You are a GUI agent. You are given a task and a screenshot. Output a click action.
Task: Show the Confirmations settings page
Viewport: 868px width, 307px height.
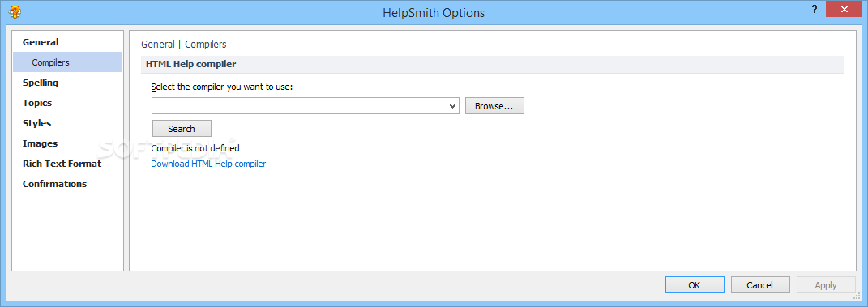pos(55,184)
